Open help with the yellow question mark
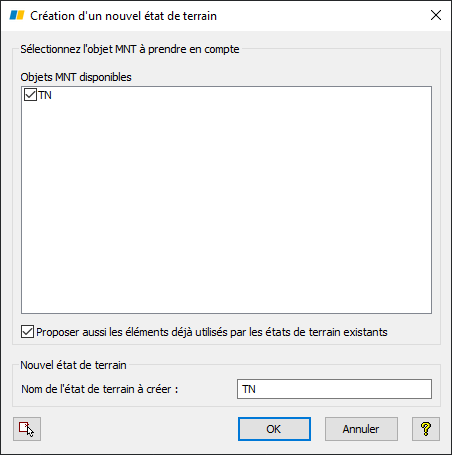The width and height of the screenshot is (452, 455). point(426,429)
